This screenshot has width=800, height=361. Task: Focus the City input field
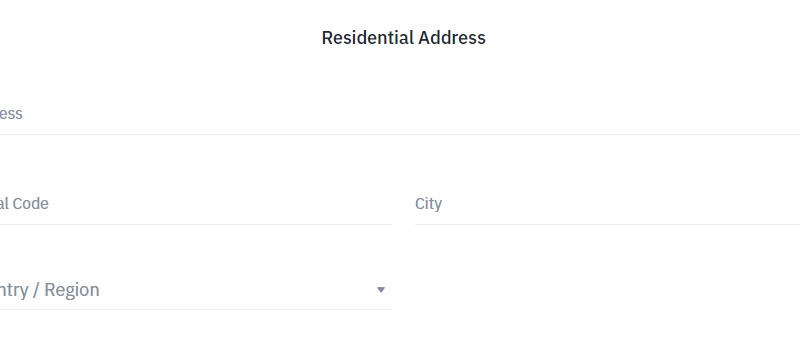pos(607,204)
